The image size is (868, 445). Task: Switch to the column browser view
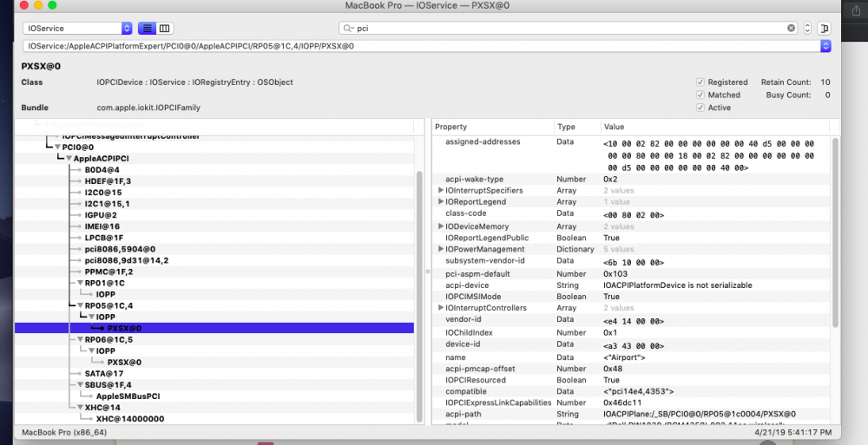[x=165, y=29]
